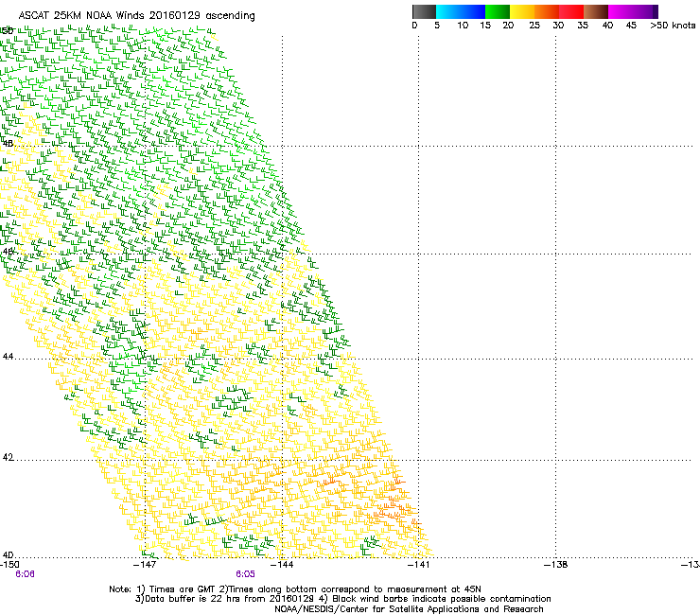Click the orange 25-30 knots legend segment
Image resolution: width=700 pixels, height=615 pixels.
click(547, 11)
